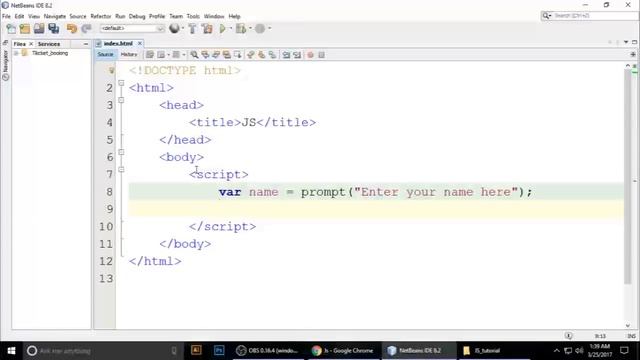Click the Save All toolbar icon
Image resolution: width=640 pixels, height=360 pixels.
tap(54, 29)
